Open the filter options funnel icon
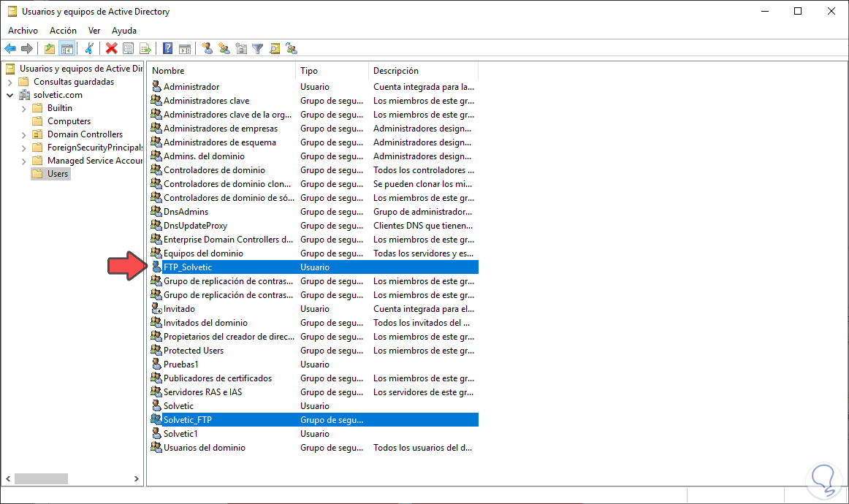Viewport: 849px width, 504px height. pyautogui.click(x=258, y=49)
